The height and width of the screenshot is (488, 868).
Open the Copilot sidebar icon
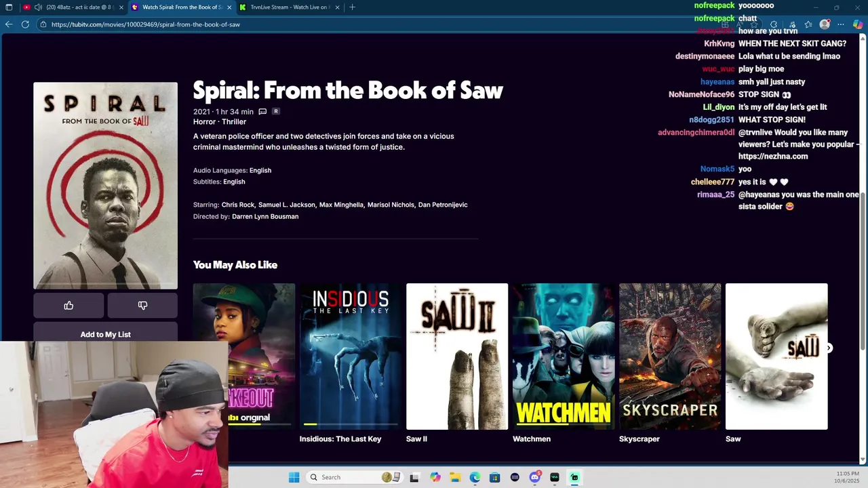858,24
